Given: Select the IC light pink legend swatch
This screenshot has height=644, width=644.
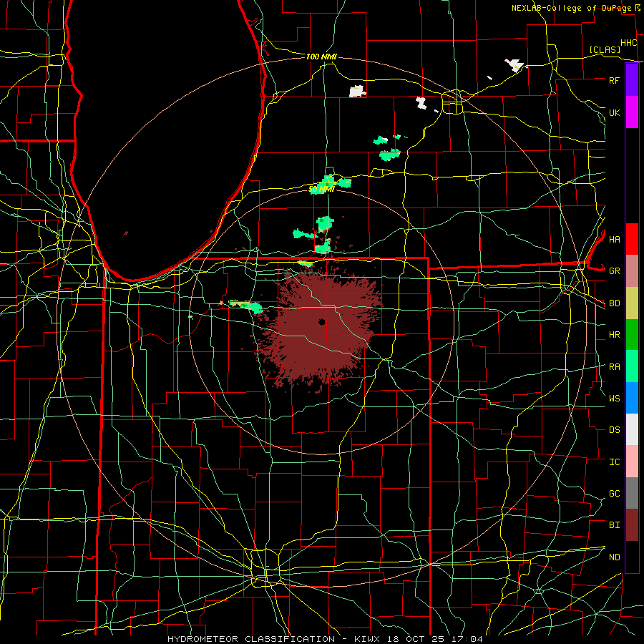Looking at the screenshot, I should [632, 462].
